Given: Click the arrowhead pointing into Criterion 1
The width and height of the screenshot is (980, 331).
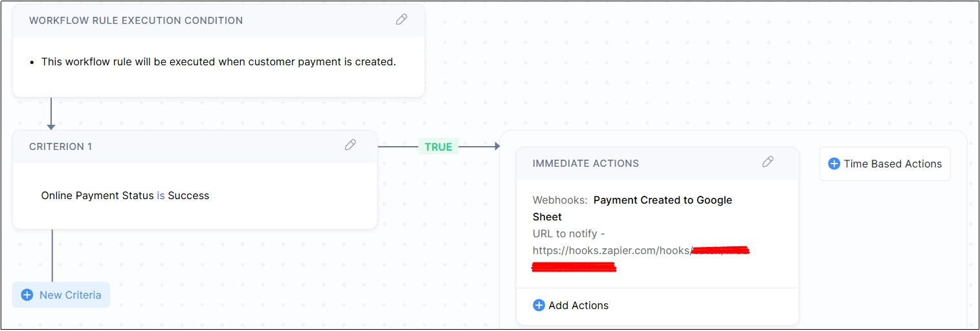Looking at the screenshot, I should (x=51, y=127).
